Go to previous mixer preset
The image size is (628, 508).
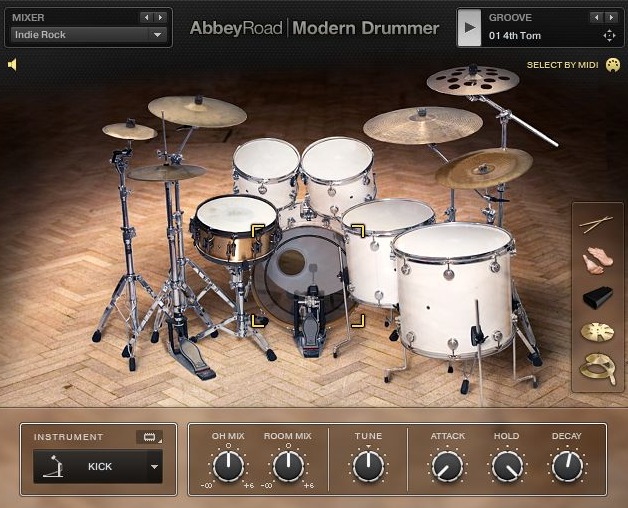146,17
